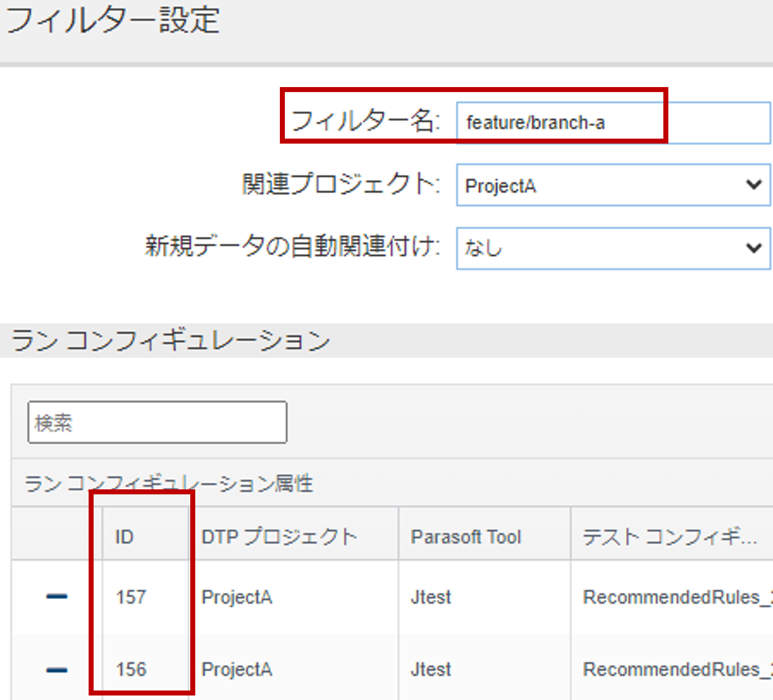This screenshot has width=773, height=700.
Task: Click ProjectA in the row 156
Action: coord(237,669)
